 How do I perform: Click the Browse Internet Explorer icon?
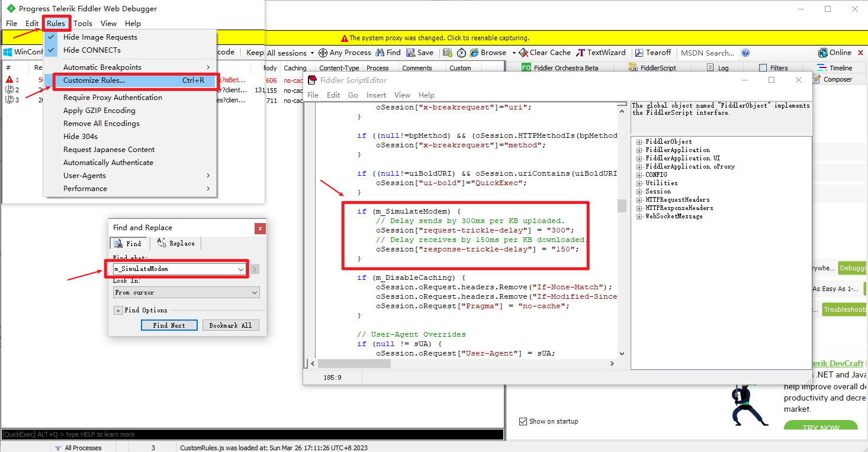[474, 53]
